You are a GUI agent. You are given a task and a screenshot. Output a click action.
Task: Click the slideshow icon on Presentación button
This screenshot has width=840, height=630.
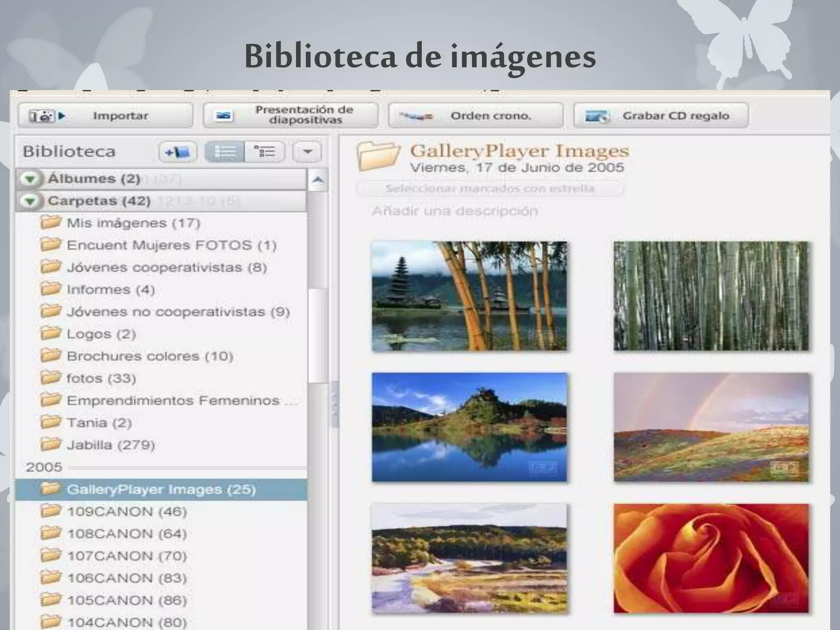click(224, 116)
